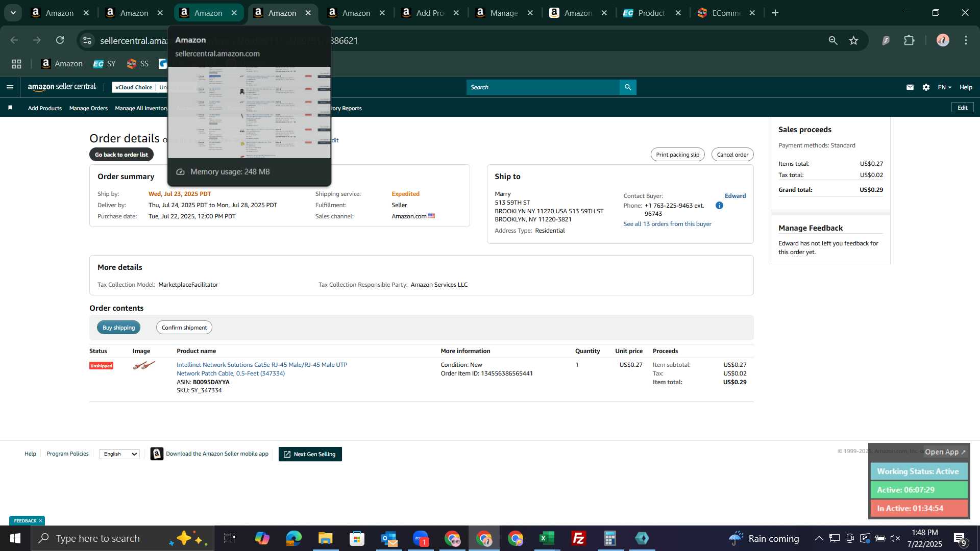980x551 pixels.
Task: Open Chrome profile avatar
Action: point(943,40)
